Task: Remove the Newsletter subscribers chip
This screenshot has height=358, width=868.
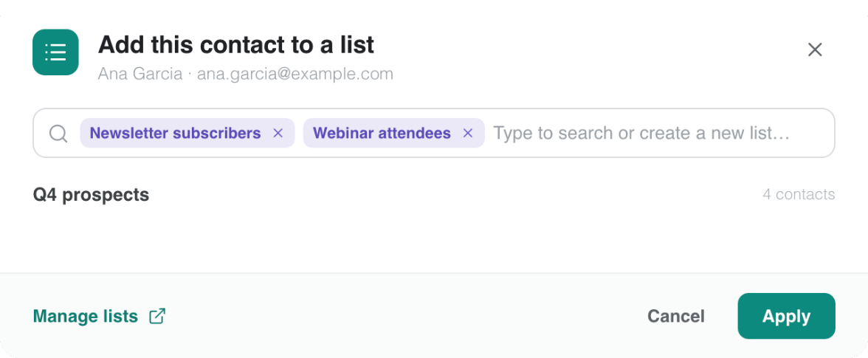Action: coord(278,134)
